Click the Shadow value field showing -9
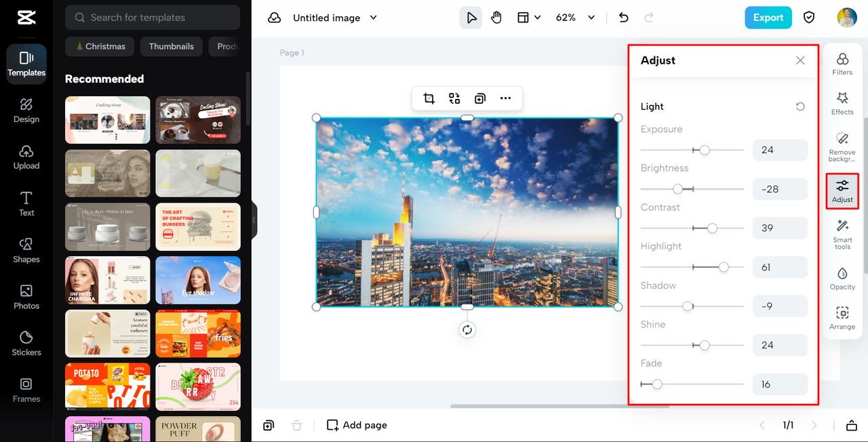This screenshot has width=868, height=442. coord(780,306)
